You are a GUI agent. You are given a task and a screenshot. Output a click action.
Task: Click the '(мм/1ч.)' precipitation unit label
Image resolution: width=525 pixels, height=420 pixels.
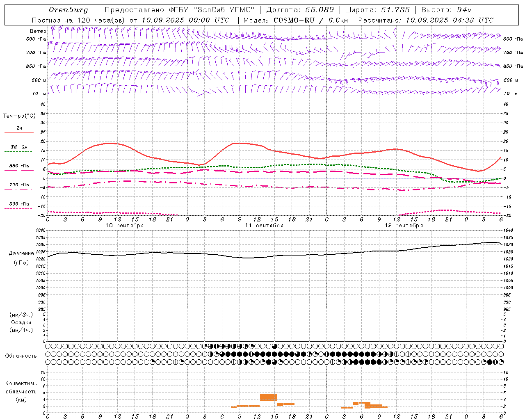click(21, 330)
